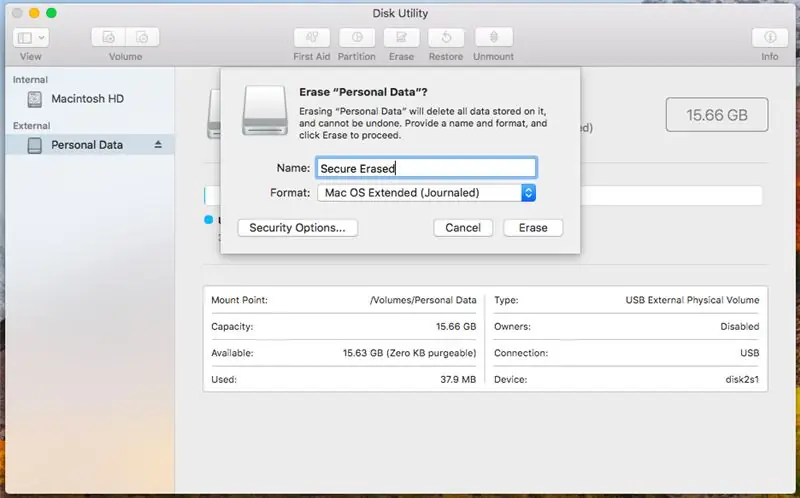Click the External section header

(x=32, y=126)
